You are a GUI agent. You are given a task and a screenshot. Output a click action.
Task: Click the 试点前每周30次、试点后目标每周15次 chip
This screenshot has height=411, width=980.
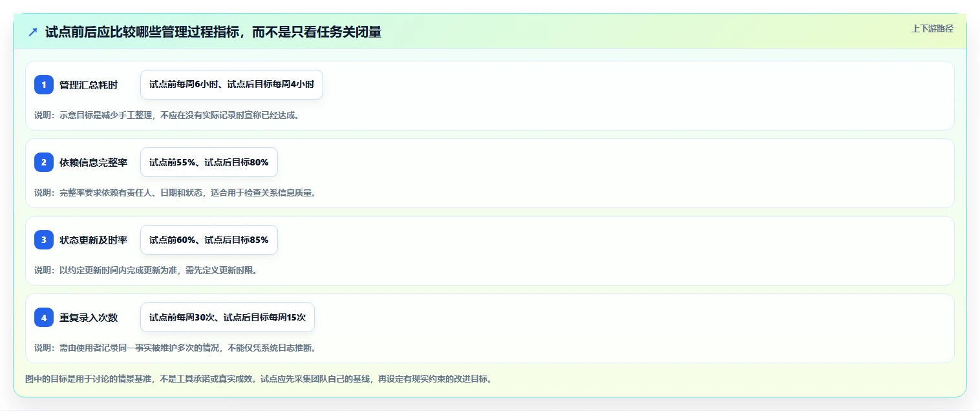[x=228, y=317]
